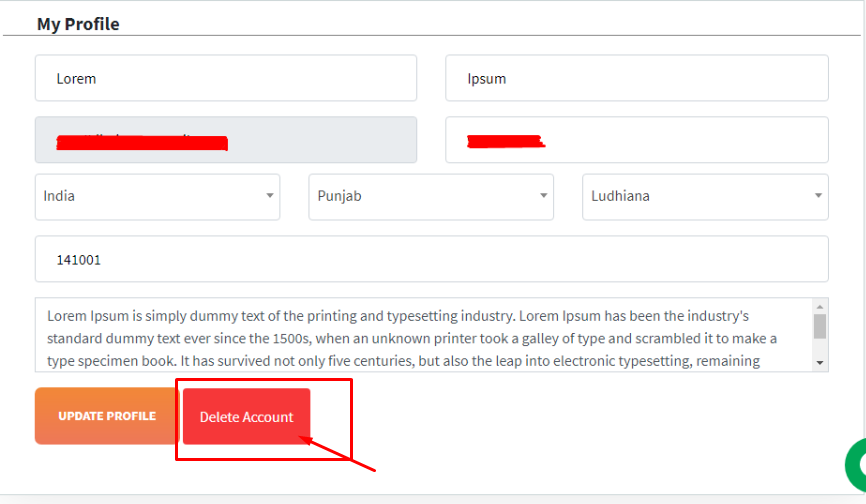Open the Ludhiana city dropdown
The height and width of the screenshot is (504, 866).
coord(705,197)
